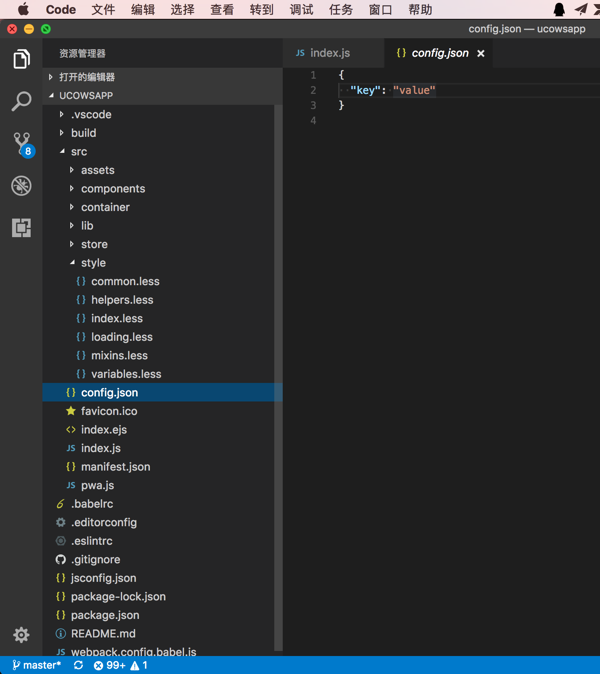Open the 查看 (View) menu
The image size is (600, 674).
click(x=222, y=10)
